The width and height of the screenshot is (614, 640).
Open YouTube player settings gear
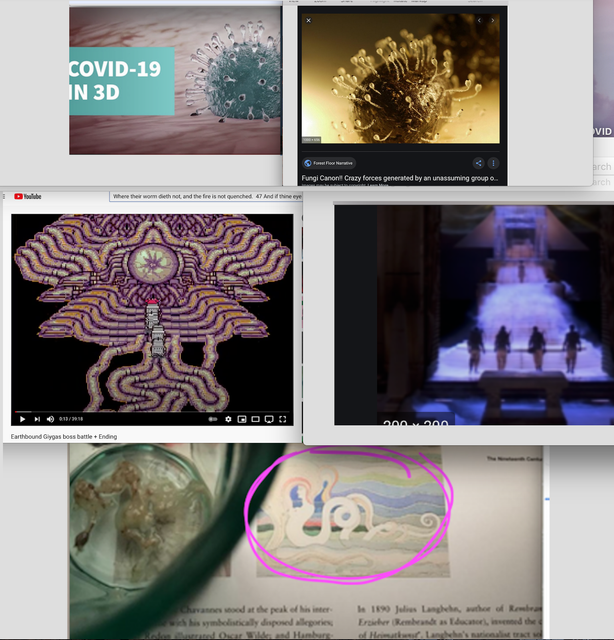tap(228, 419)
